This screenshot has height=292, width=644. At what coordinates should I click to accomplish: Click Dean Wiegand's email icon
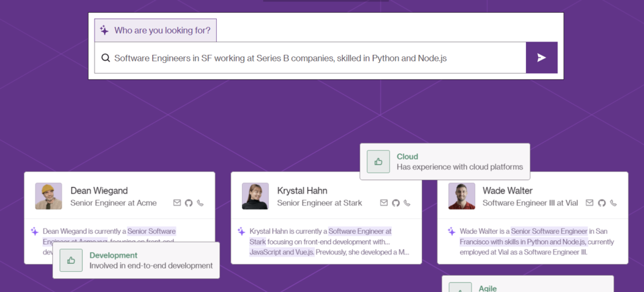[x=177, y=203]
